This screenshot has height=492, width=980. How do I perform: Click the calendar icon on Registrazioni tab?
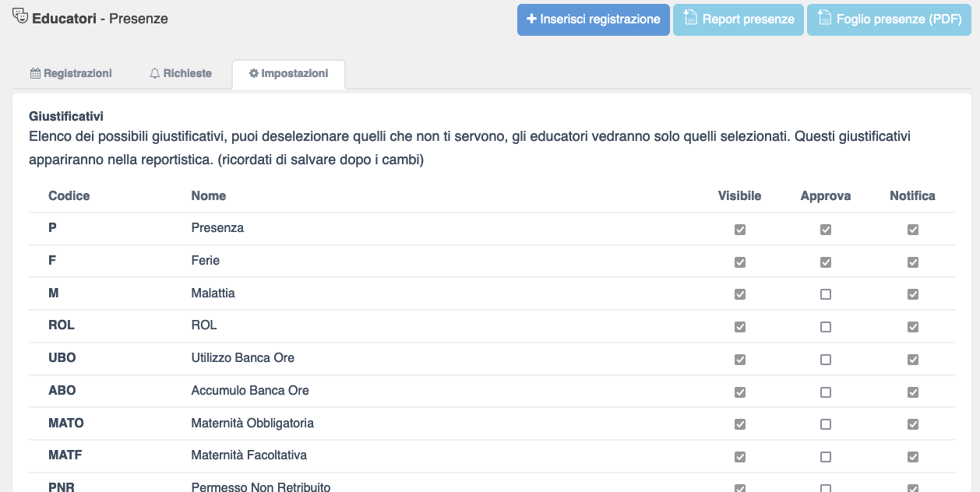pos(35,73)
